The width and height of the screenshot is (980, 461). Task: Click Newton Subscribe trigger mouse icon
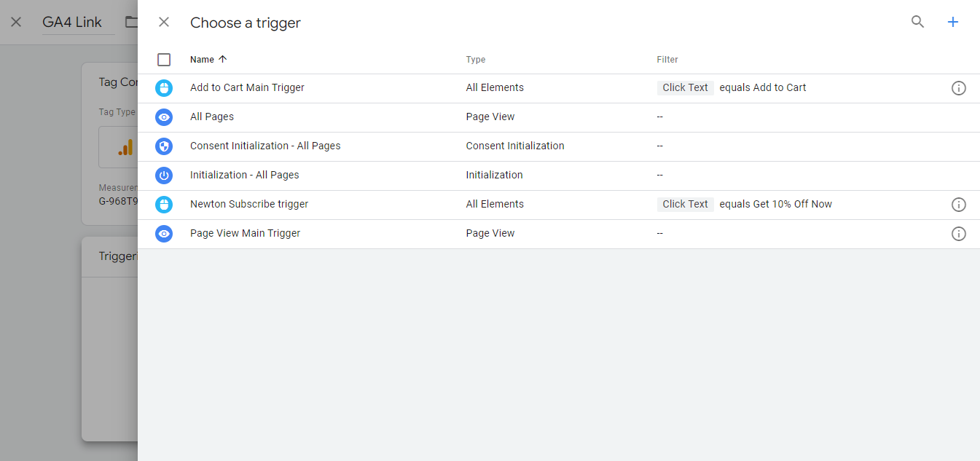pos(164,205)
